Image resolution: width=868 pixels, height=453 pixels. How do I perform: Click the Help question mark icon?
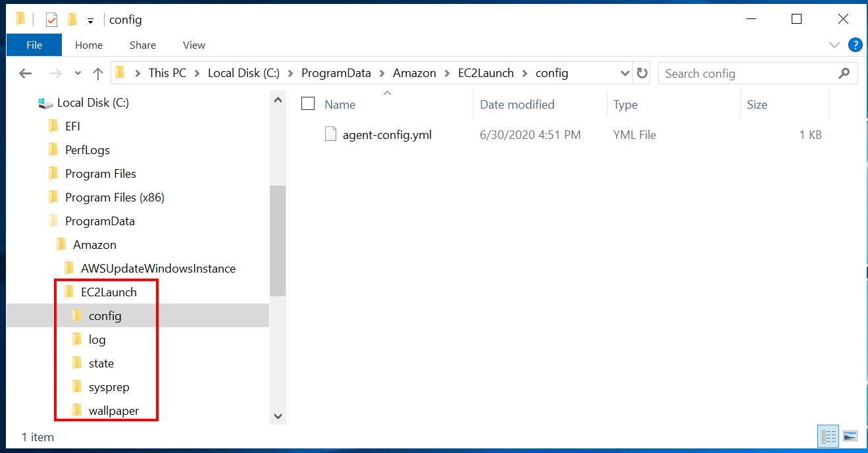click(855, 45)
